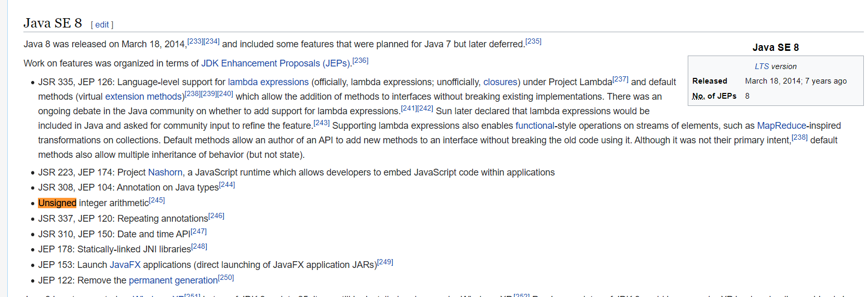Open citation [248] after JNI libraries
This screenshot has width=868, height=297.
(199, 246)
